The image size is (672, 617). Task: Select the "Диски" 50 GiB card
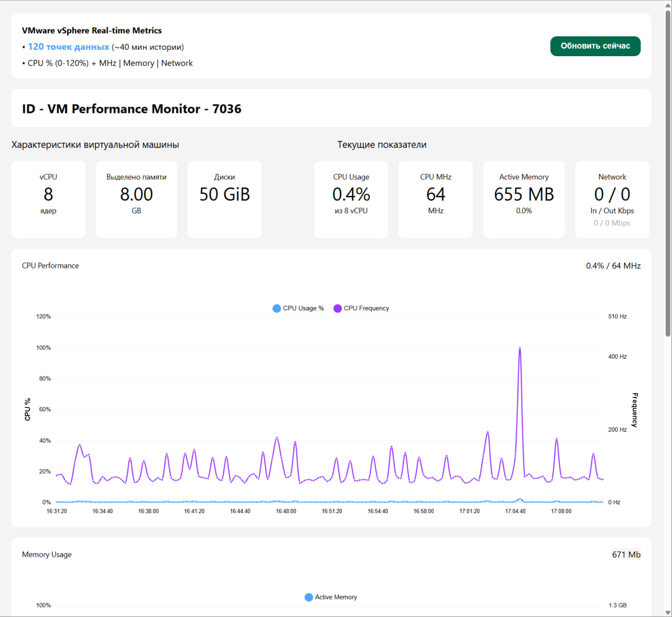[x=224, y=199]
